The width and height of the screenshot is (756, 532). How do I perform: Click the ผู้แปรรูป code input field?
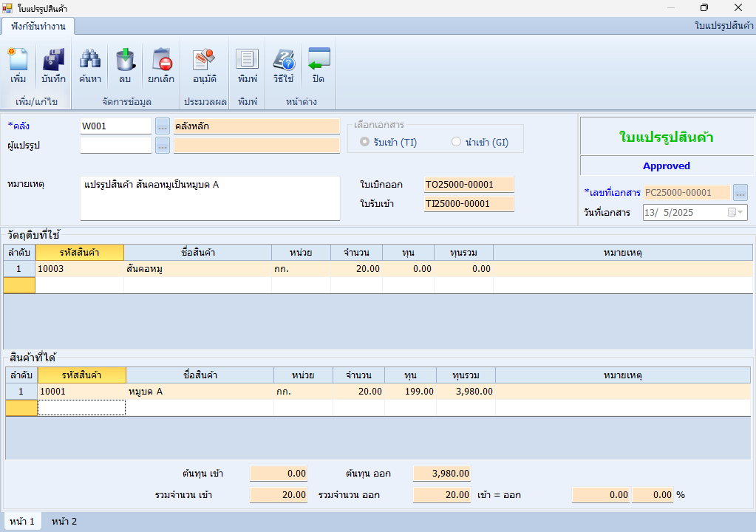coord(115,146)
